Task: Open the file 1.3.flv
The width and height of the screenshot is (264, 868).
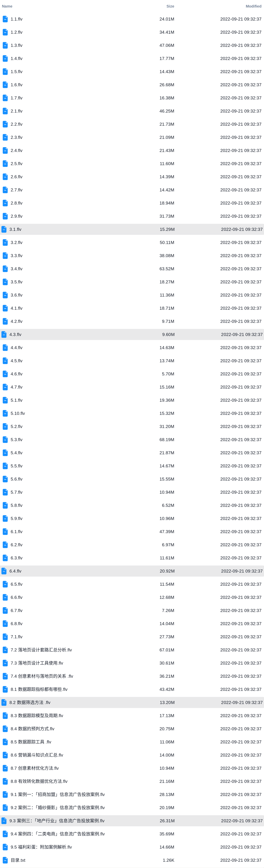Action: (17, 45)
